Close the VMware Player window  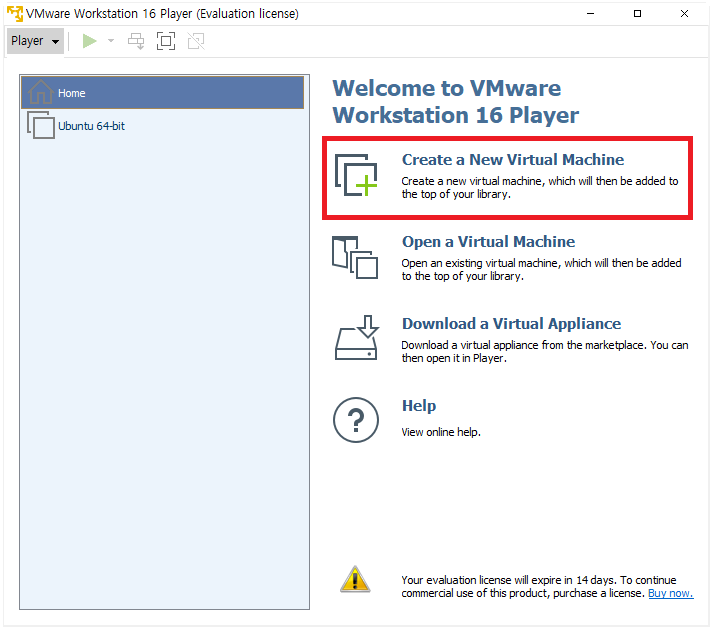coord(684,14)
